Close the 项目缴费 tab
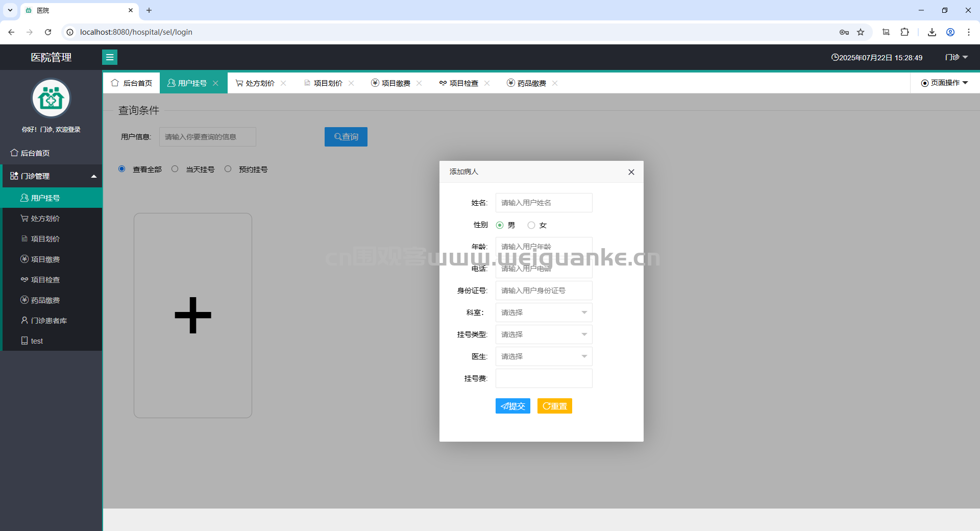The height and width of the screenshot is (531, 980). 420,83
